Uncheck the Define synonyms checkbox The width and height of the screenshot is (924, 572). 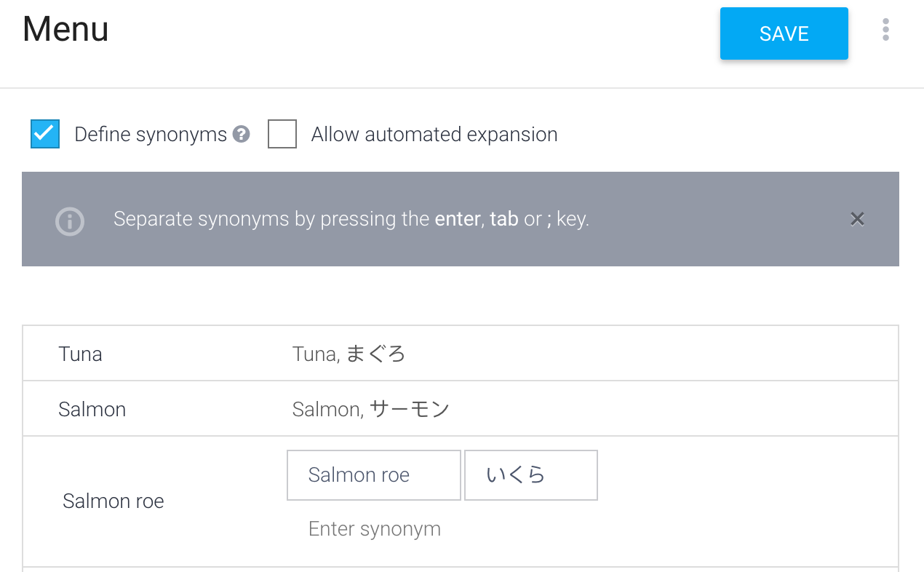45,134
